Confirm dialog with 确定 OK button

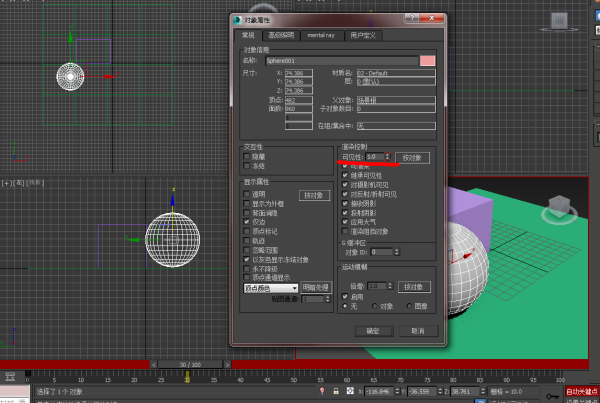coord(373,331)
